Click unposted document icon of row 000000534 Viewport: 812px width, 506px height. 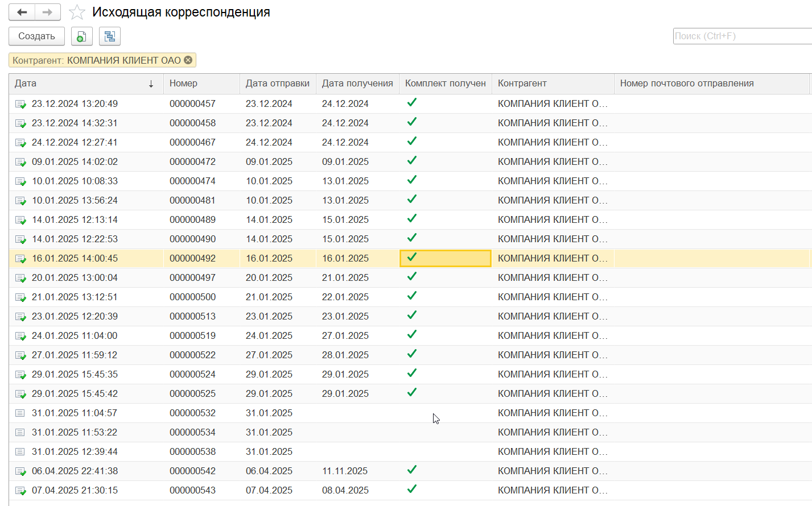[20, 432]
